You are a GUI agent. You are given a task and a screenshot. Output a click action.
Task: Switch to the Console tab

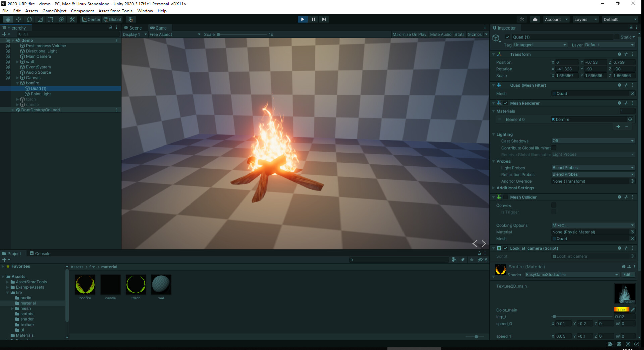(42, 253)
